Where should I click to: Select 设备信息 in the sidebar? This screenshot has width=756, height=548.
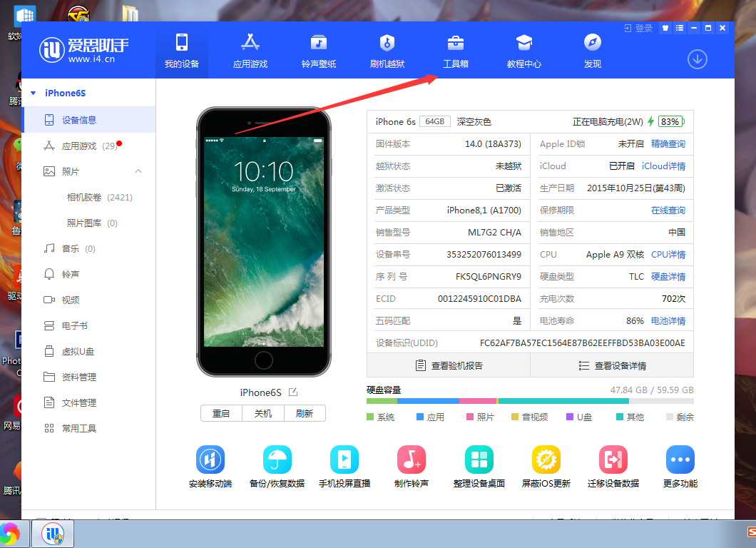(x=88, y=120)
